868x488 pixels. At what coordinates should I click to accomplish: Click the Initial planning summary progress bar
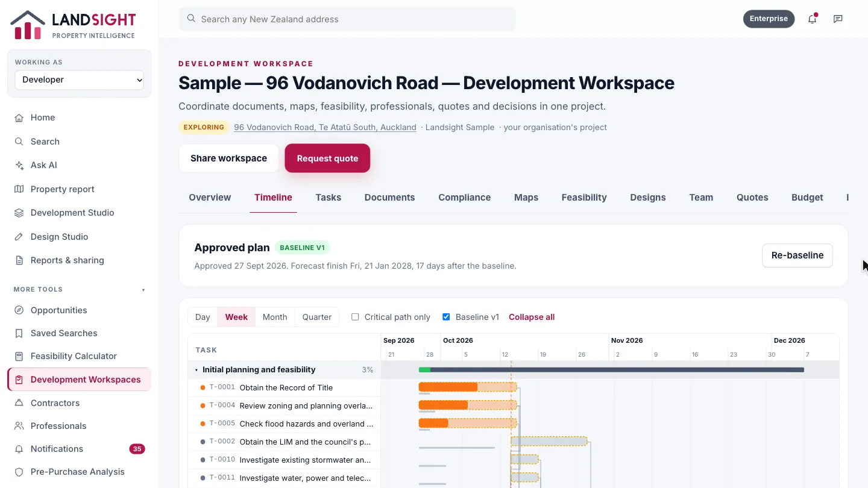611,370
